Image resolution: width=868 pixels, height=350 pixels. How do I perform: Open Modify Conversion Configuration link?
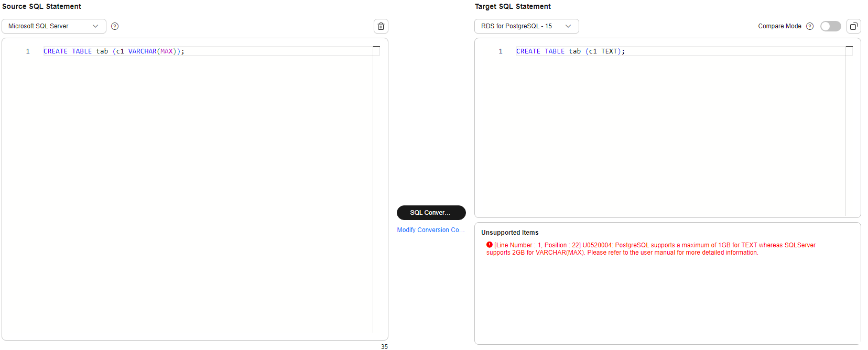click(431, 230)
